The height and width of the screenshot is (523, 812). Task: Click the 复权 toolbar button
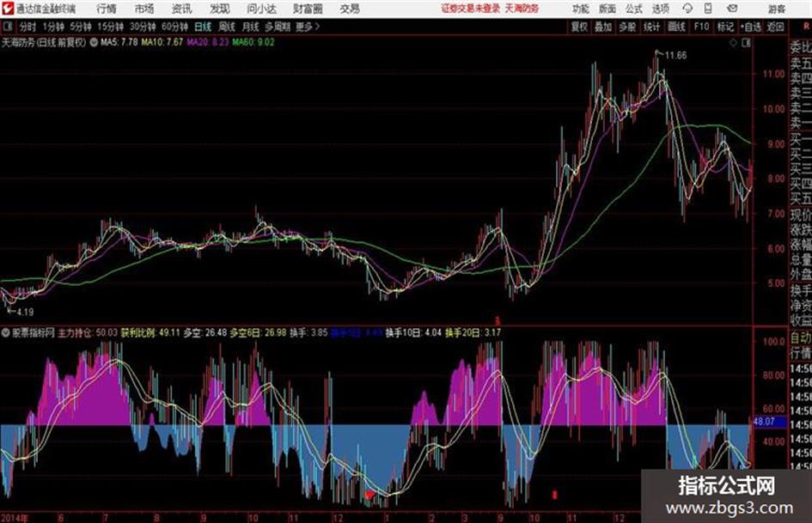579,27
